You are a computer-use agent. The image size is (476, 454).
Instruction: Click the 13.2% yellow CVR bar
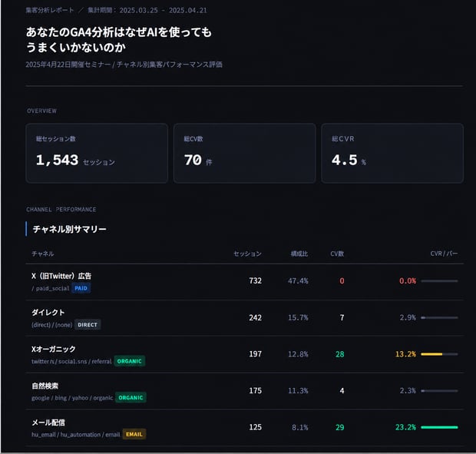pos(439,354)
